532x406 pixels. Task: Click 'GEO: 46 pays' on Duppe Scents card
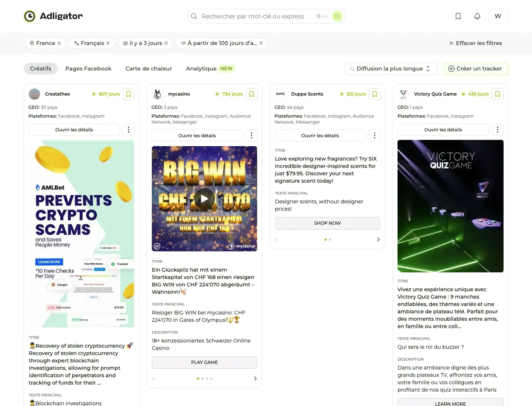pos(289,107)
